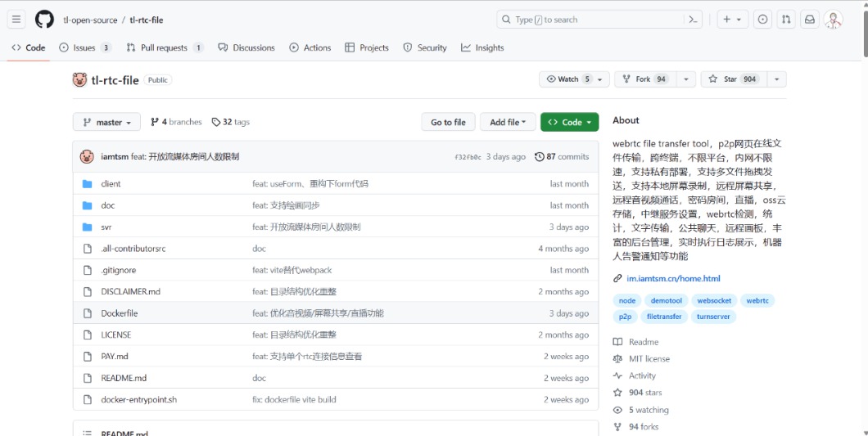Click file icon for README.md row
The image size is (868, 436).
pyautogui.click(x=87, y=378)
